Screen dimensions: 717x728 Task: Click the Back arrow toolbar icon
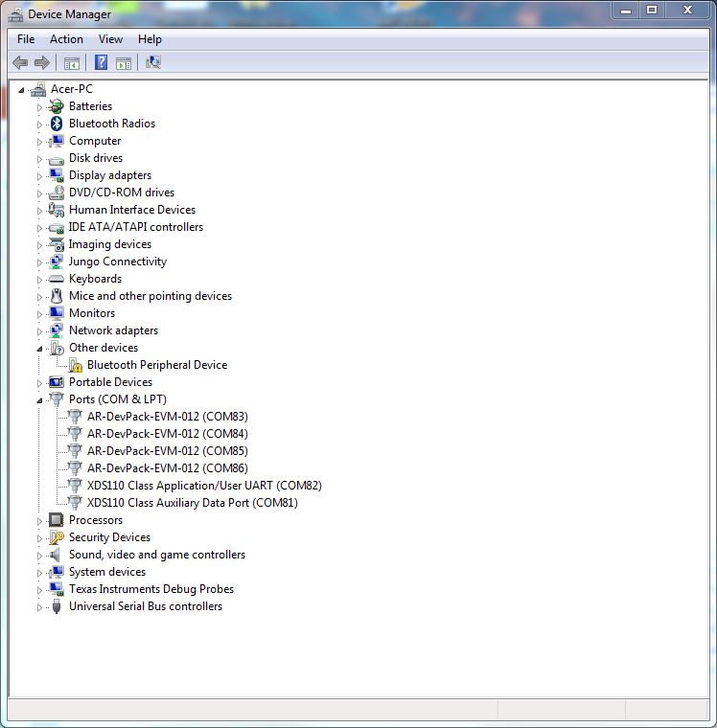coord(20,62)
